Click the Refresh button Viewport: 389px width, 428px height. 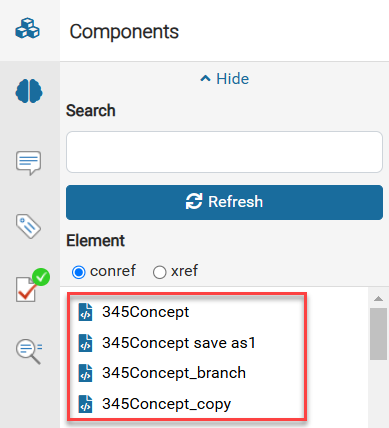224,202
